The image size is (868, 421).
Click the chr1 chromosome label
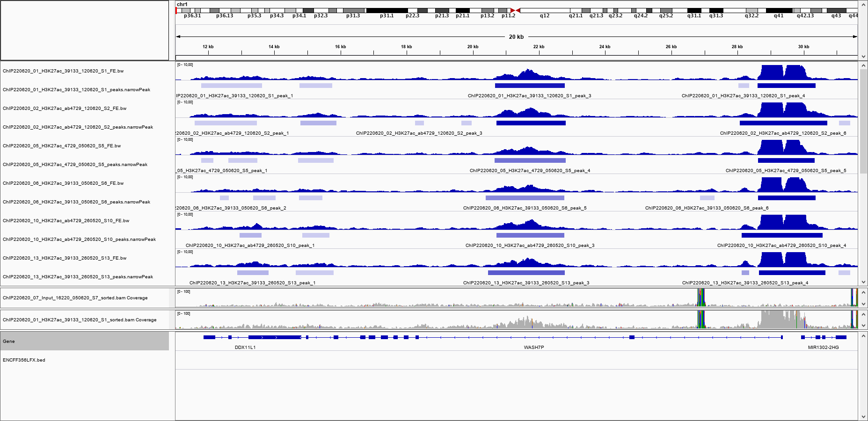point(182,4)
